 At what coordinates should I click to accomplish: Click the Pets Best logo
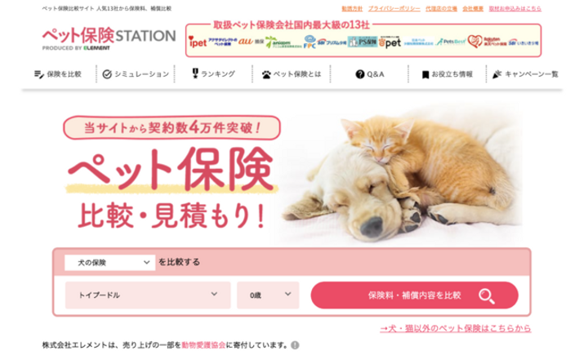pyautogui.click(x=451, y=42)
